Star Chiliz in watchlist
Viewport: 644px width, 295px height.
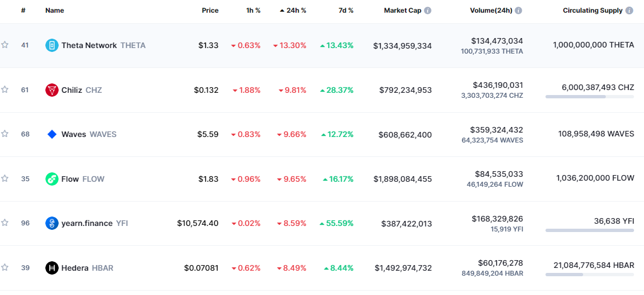point(4,89)
